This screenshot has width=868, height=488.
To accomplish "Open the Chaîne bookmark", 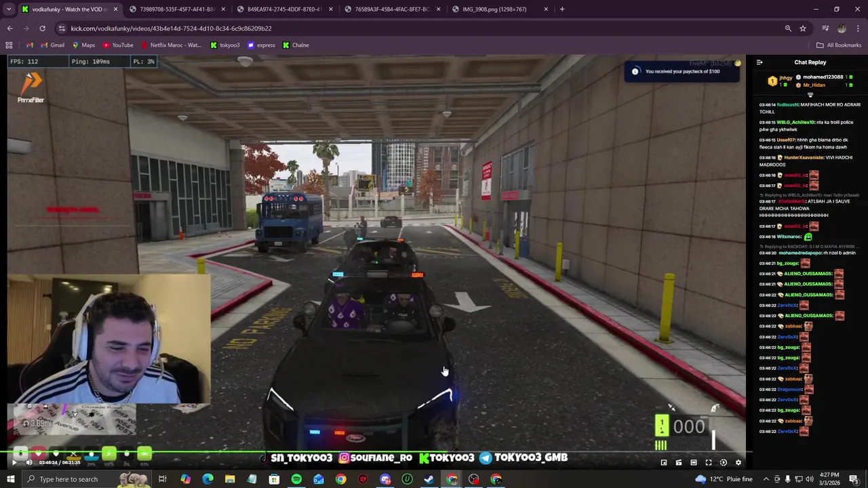I will pyautogui.click(x=296, y=45).
